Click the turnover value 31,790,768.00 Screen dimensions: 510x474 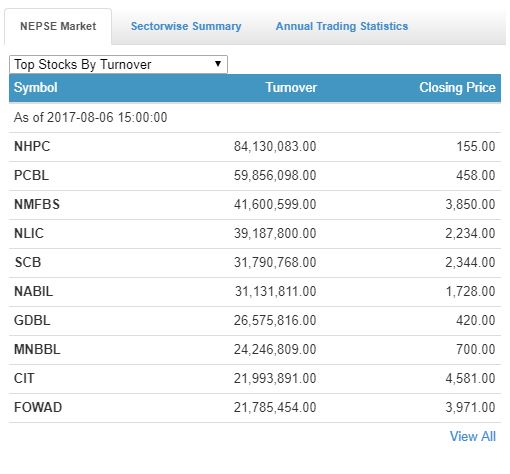(275, 262)
